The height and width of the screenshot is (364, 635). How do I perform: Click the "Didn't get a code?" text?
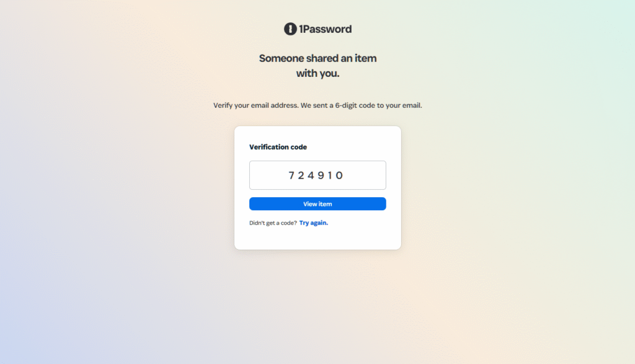tap(273, 223)
